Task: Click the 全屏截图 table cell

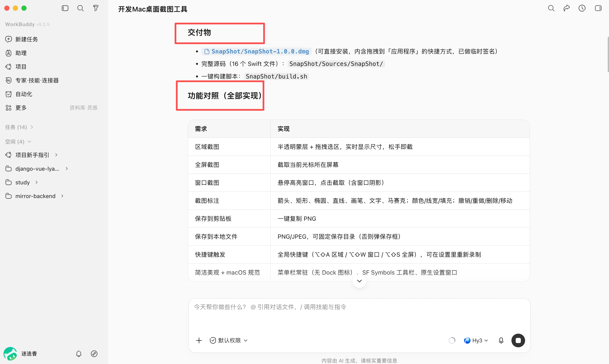Action: 229,165
